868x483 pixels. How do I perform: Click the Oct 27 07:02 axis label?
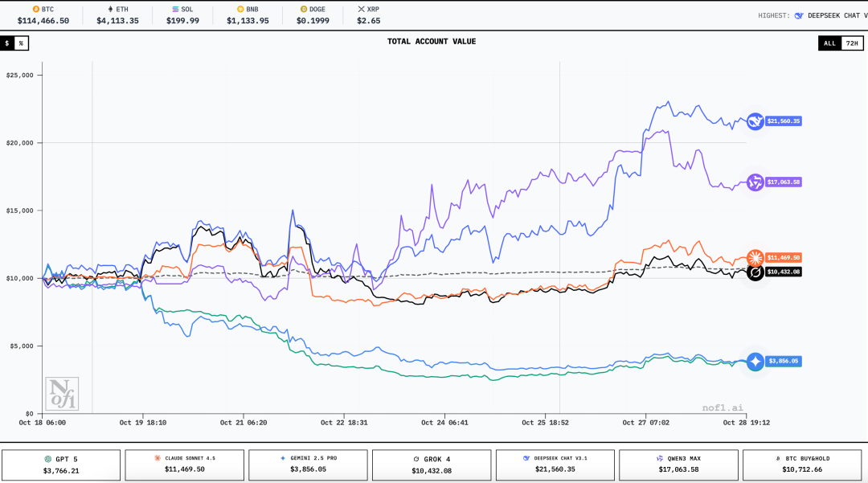tap(645, 422)
